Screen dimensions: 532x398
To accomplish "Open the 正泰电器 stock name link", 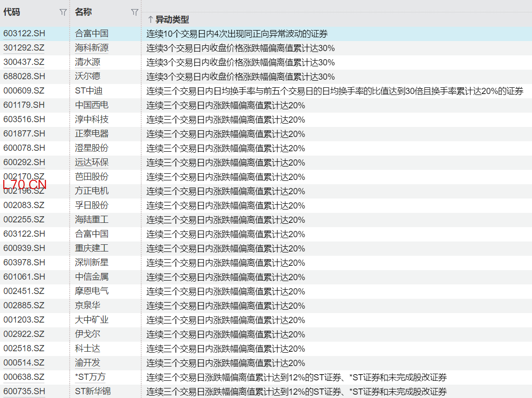I will coord(92,134).
